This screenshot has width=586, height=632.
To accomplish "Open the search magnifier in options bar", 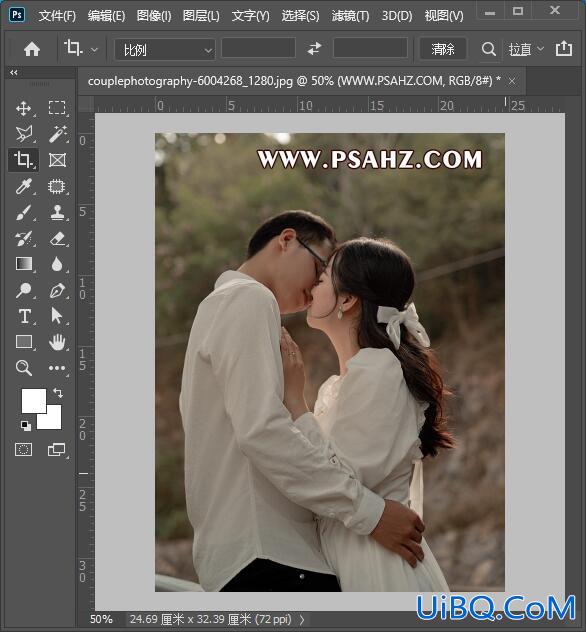I will pyautogui.click(x=488, y=49).
